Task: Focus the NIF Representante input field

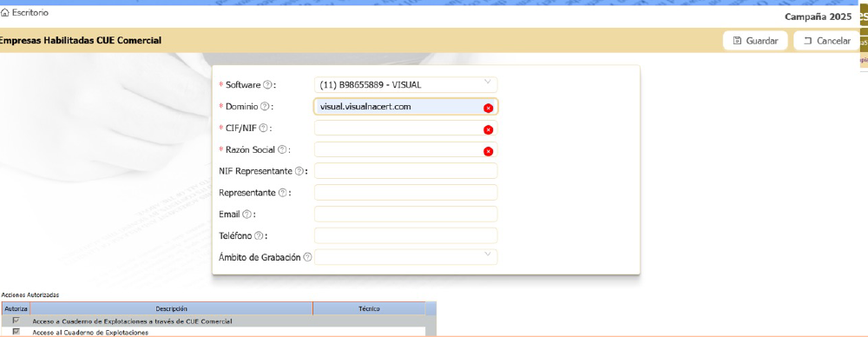Action: point(405,171)
